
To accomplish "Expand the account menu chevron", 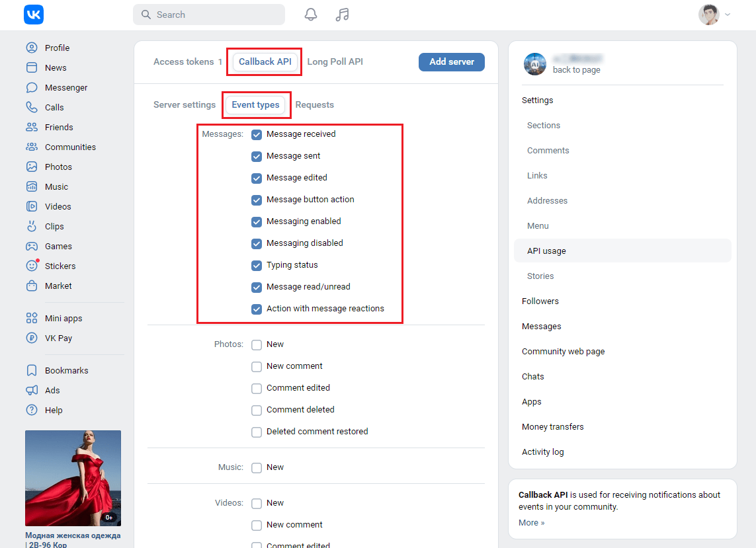I will pos(728,15).
